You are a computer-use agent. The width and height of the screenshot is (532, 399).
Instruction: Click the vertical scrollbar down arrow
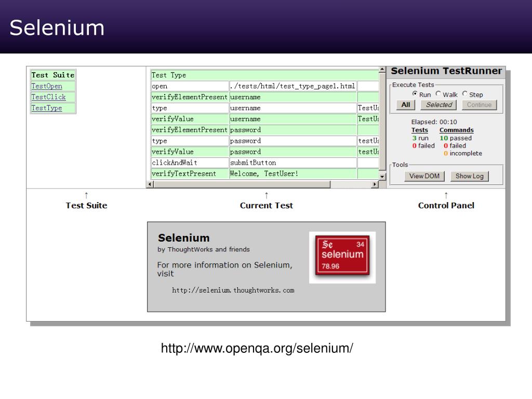pyautogui.click(x=382, y=177)
